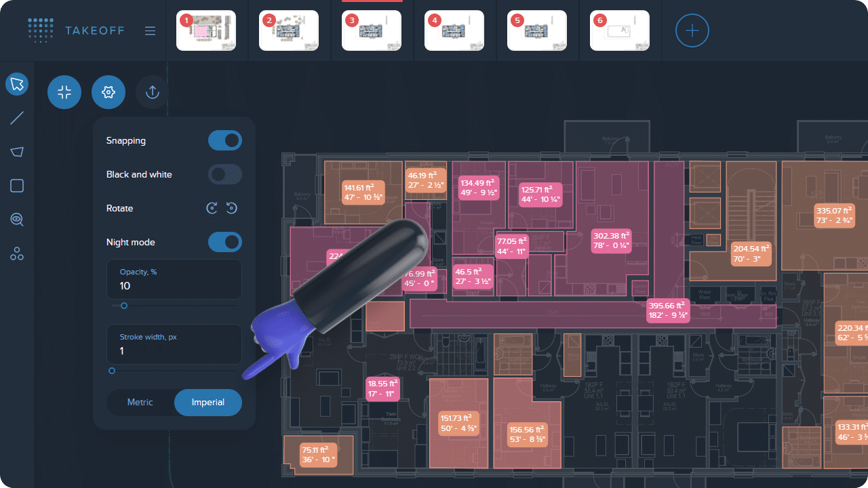Select the 141.61 ft² area label
Viewport: 868px width, 488px height.
(x=363, y=193)
